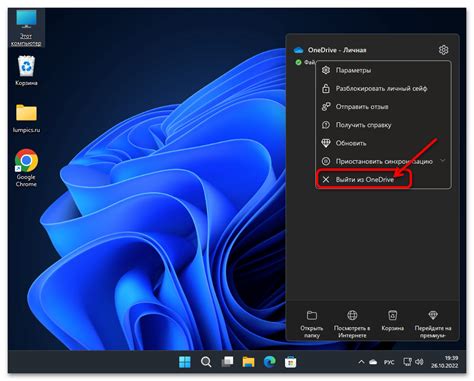Viewport: 474px width, 381px height.
Task: Open volume speaker icon in tray
Action: [419, 362]
